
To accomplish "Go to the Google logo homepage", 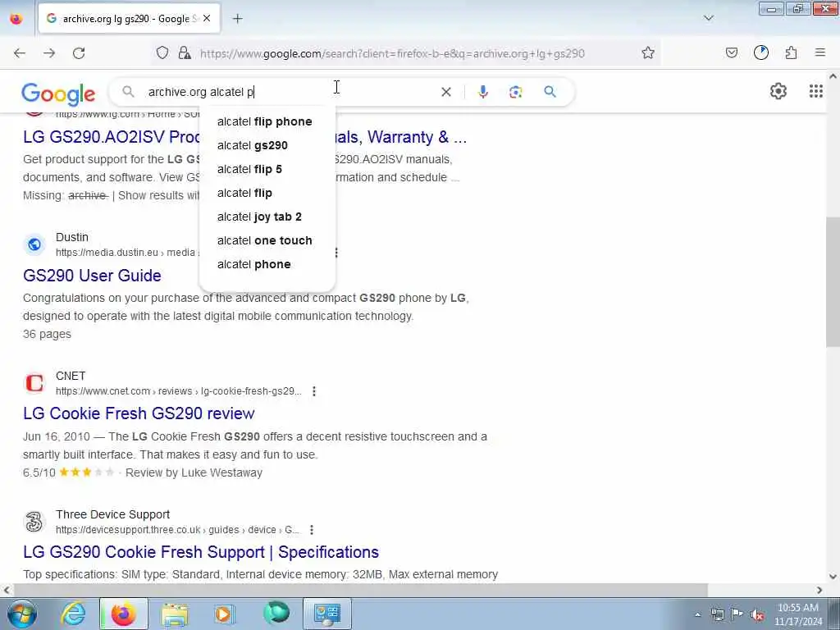I will (x=58, y=94).
